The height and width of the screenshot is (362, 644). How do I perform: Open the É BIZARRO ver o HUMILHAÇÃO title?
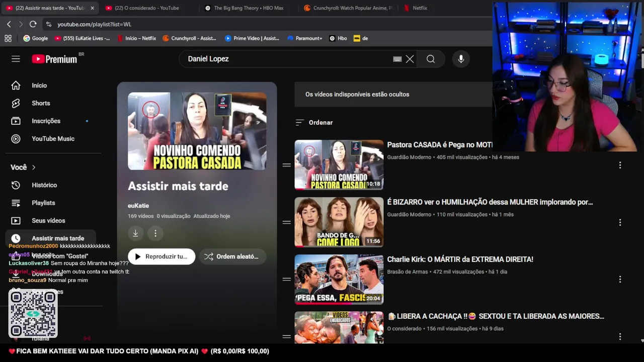point(490,202)
